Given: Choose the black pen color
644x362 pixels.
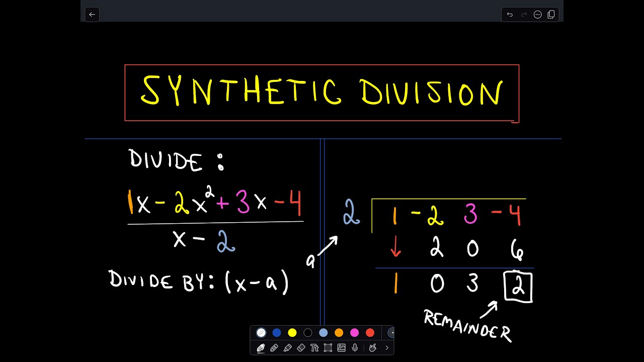Looking at the screenshot, I should click(x=308, y=332).
